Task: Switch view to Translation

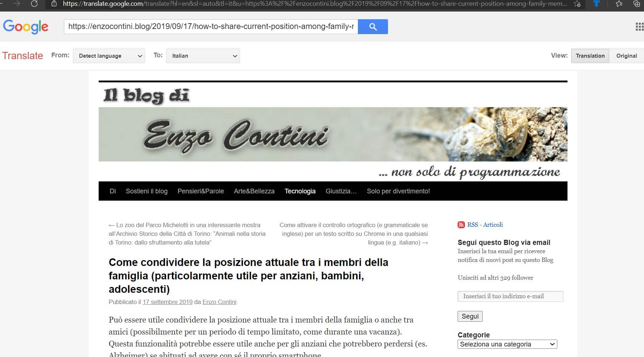Action: pyautogui.click(x=590, y=56)
